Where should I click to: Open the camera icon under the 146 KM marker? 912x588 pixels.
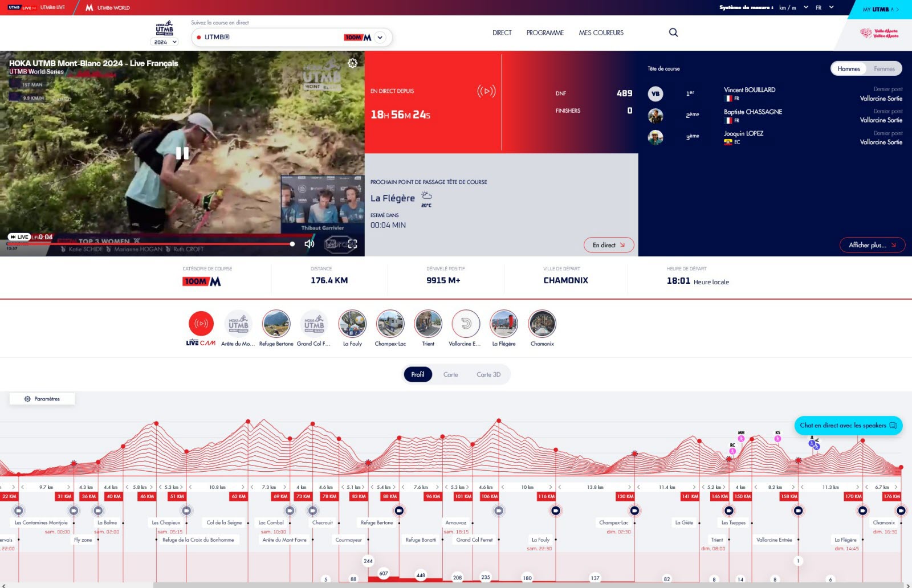(x=728, y=511)
